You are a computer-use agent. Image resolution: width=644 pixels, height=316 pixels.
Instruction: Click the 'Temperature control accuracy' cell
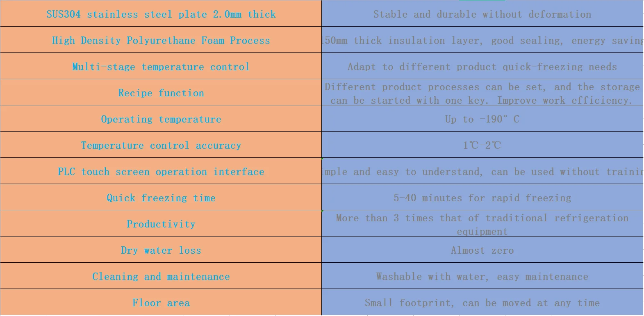[161, 145]
